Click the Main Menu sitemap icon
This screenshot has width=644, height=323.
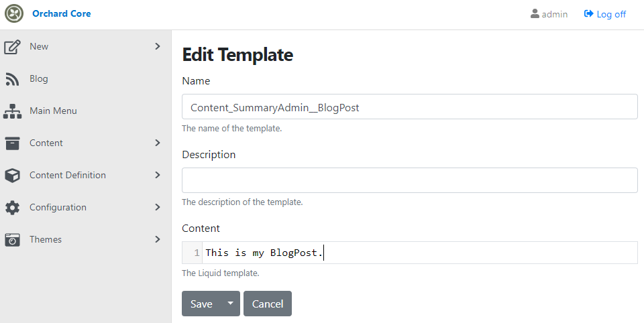point(12,111)
